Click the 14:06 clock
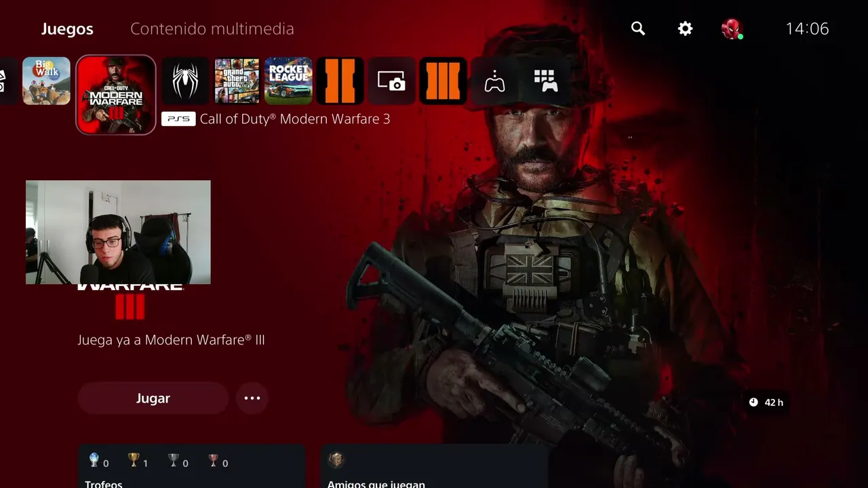 (807, 28)
